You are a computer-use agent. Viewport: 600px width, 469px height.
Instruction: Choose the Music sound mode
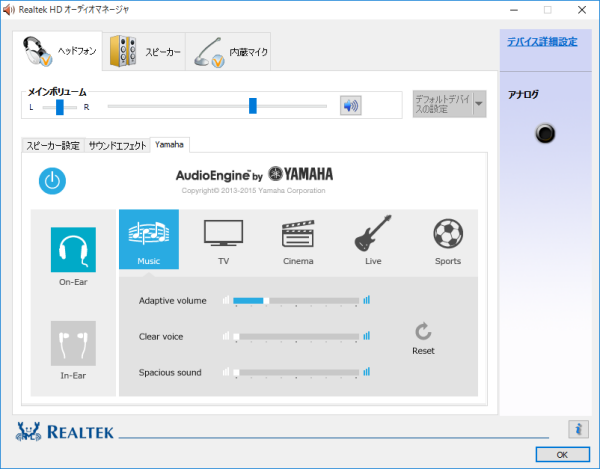tap(149, 239)
